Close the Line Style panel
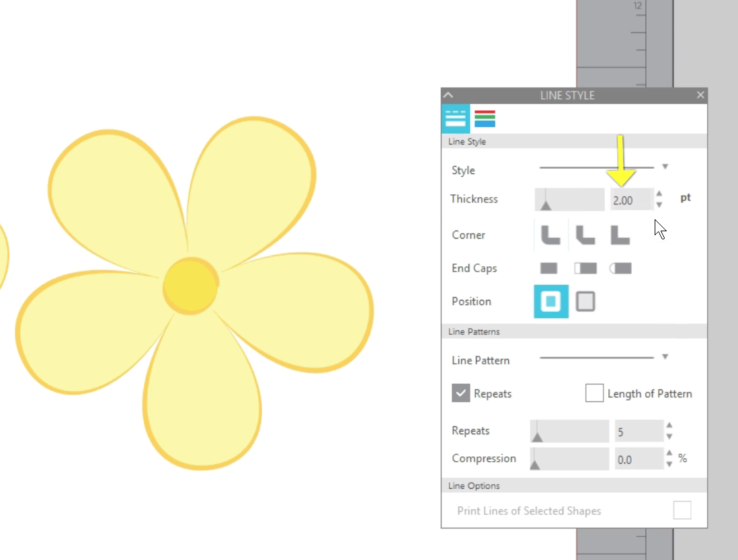 [x=700, y=95]
